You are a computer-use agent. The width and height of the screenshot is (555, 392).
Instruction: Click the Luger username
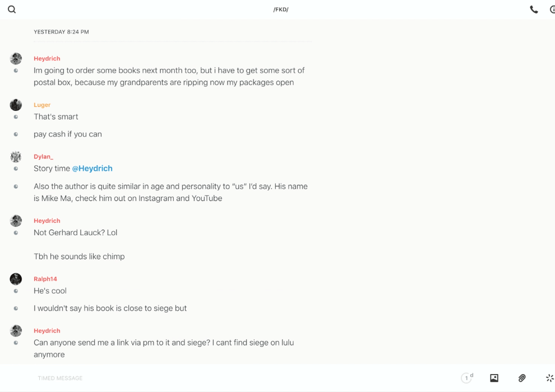(42, 105)
